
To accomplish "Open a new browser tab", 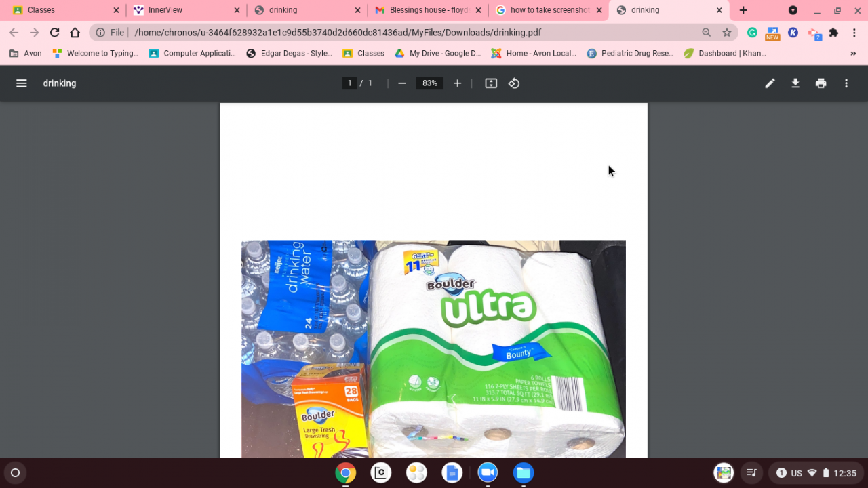I will [x=743, y=10].
